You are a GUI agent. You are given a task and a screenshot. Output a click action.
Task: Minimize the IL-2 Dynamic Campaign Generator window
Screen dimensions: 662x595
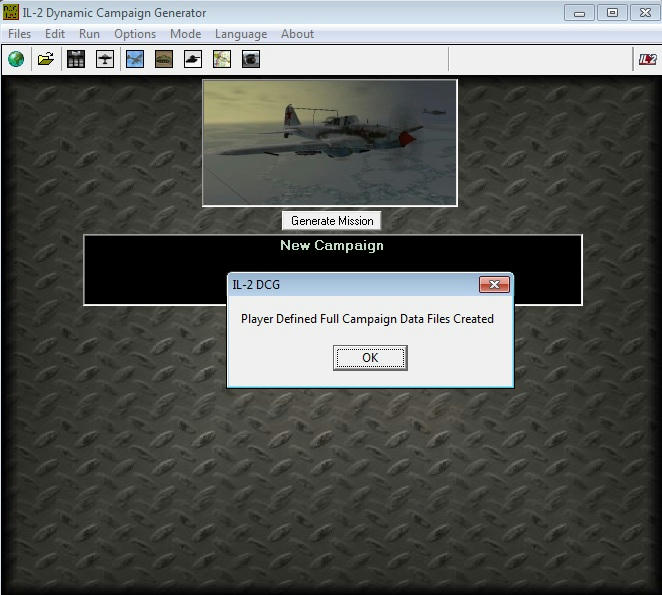coord(579,13)
